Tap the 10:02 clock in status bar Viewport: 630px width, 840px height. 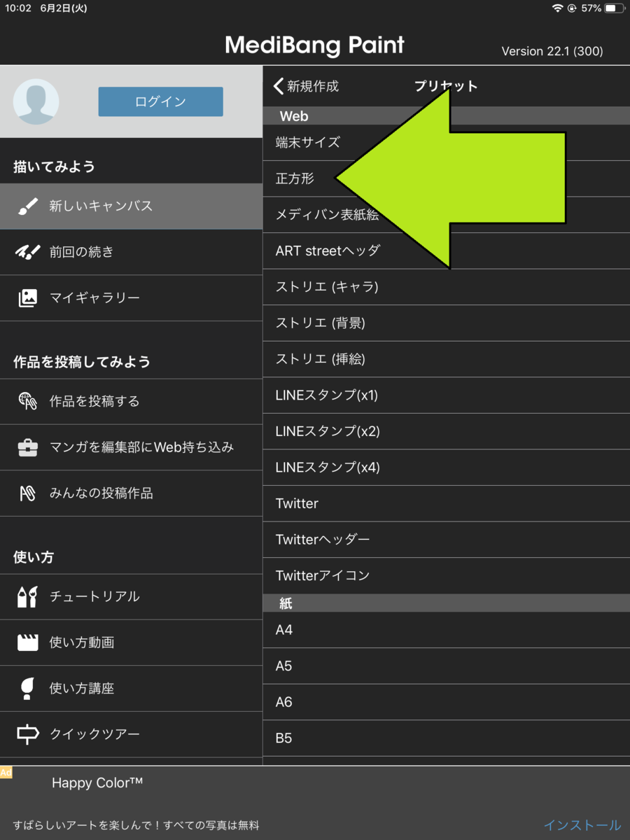(18, 8)
